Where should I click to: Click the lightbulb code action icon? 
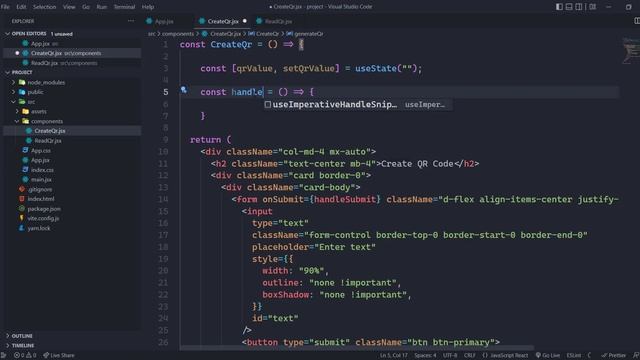pyautogui.click(x=184, y=90)
